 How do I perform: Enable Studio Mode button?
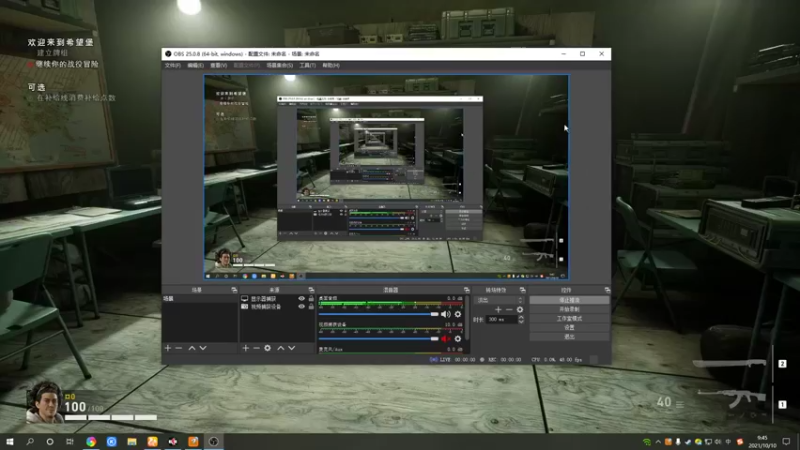pyautogui.click(x=569, y=318)
